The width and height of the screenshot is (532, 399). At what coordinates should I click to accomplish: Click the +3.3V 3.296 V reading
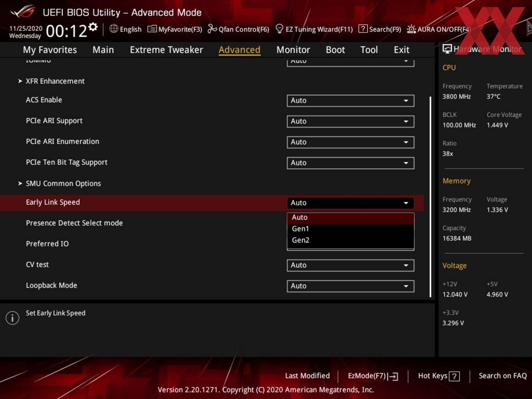pyautogui.click(x=453, y=323)
